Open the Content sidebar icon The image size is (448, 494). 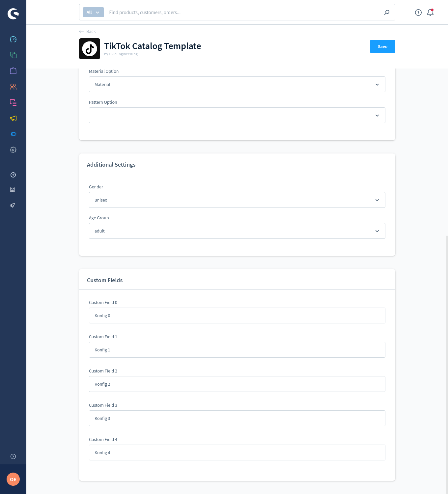click(13, 102)
